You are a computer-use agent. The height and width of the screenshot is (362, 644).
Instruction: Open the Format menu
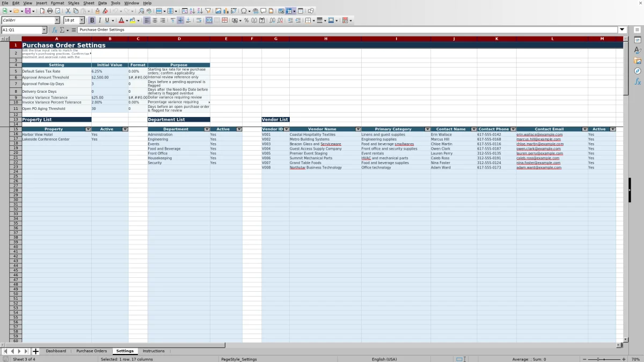[57, 3]
